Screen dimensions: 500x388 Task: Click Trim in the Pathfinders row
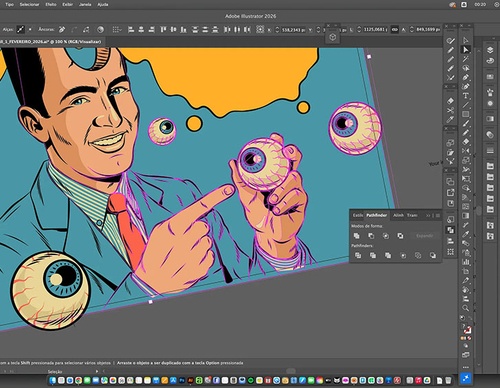coord(373,255)
